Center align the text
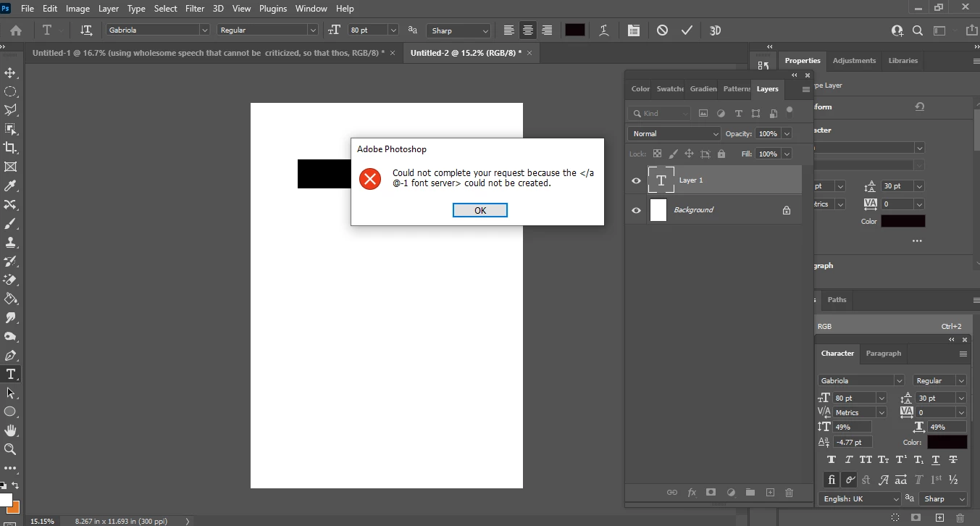Image resolution: width=980 pixels, height=526 pixels. click(x=528, y=30)
